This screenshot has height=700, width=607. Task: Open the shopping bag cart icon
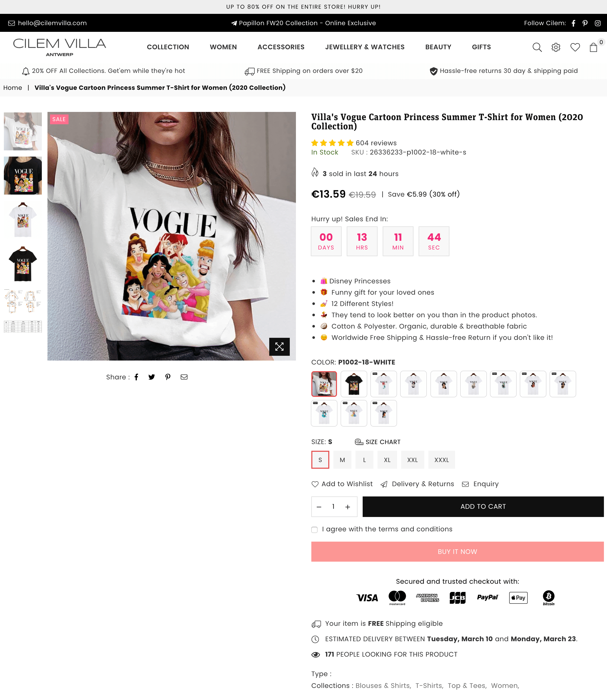click(x=593, y=47)
